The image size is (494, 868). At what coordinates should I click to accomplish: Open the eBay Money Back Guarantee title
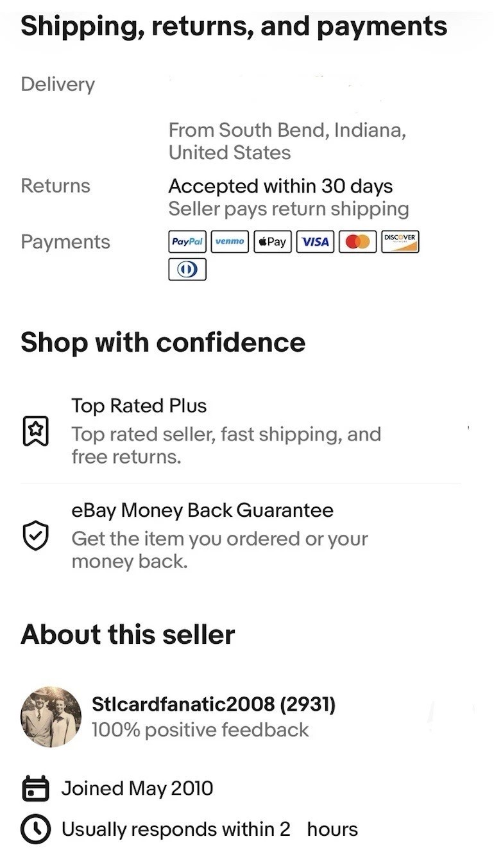pos(202,510)
